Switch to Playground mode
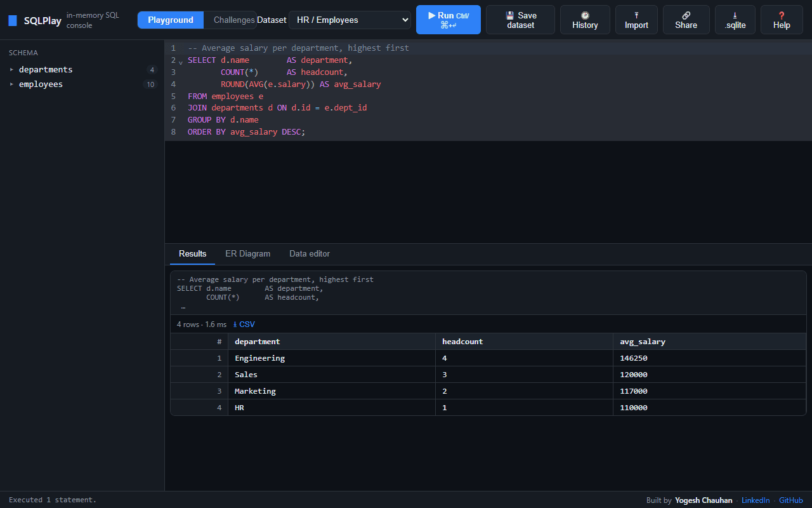The height and width of the screenshot is (508, 812). [171, 20]
